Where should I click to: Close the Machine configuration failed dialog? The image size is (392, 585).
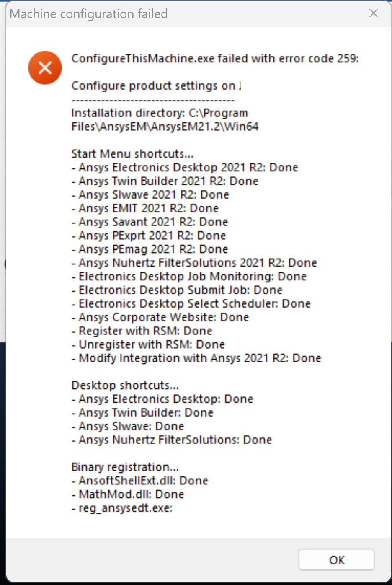pos(374,13)
